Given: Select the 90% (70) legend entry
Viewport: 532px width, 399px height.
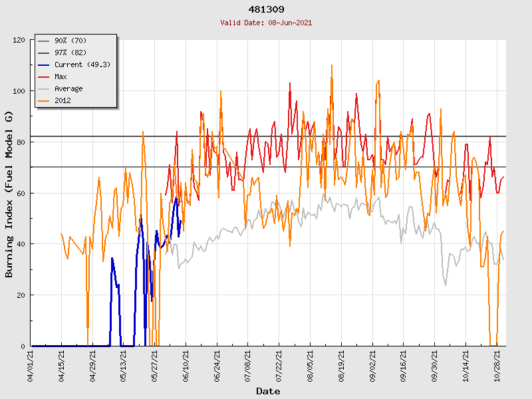Looking at the screenshot, I should 68,41.
